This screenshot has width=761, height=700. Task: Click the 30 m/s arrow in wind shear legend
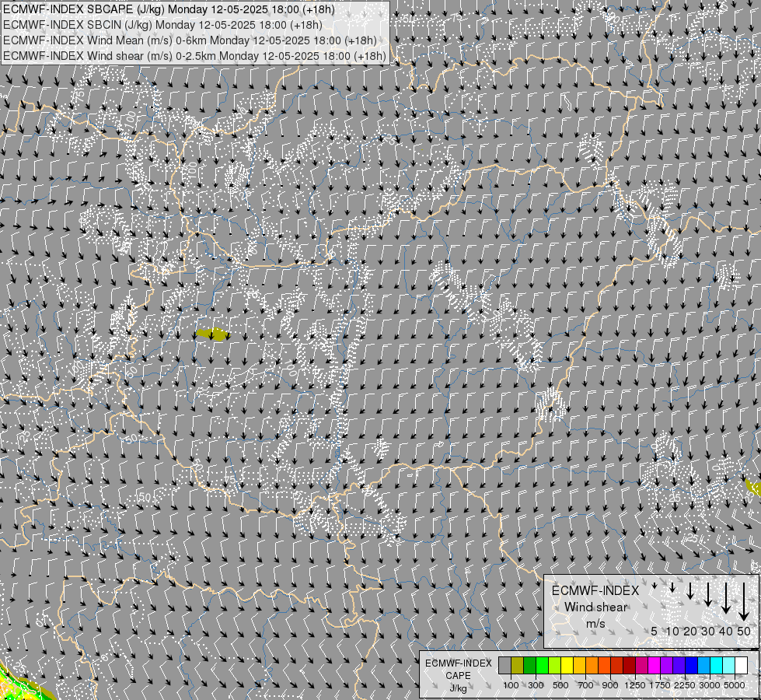coord(708,594)
